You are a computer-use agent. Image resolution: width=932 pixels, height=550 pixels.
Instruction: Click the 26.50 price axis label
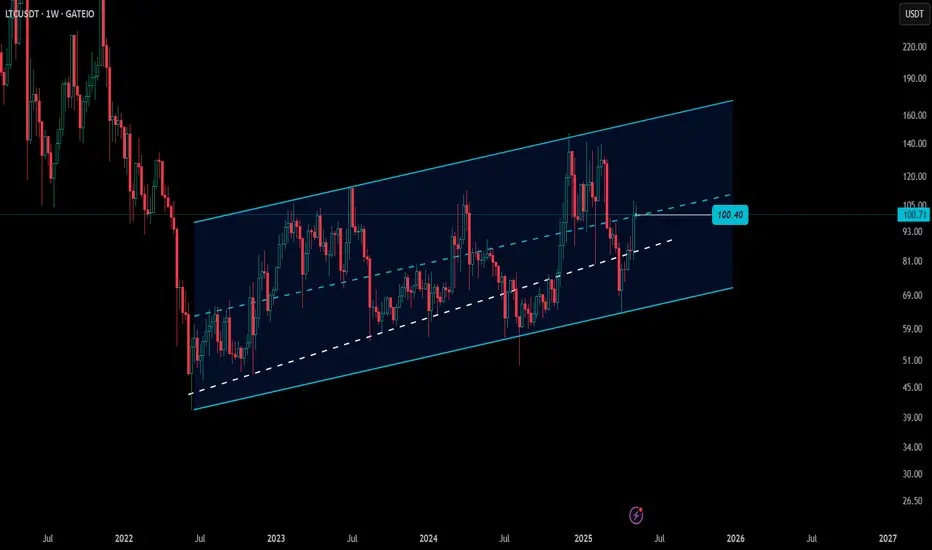point(914,501)
